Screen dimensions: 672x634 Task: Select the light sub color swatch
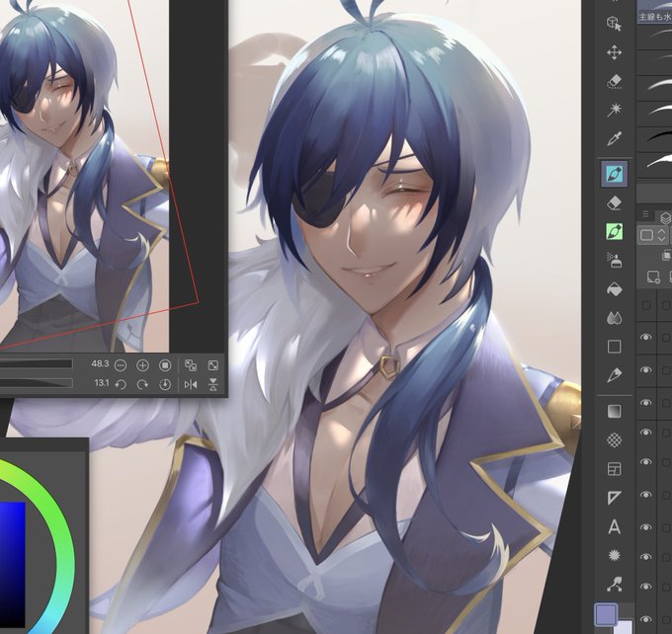625,627
